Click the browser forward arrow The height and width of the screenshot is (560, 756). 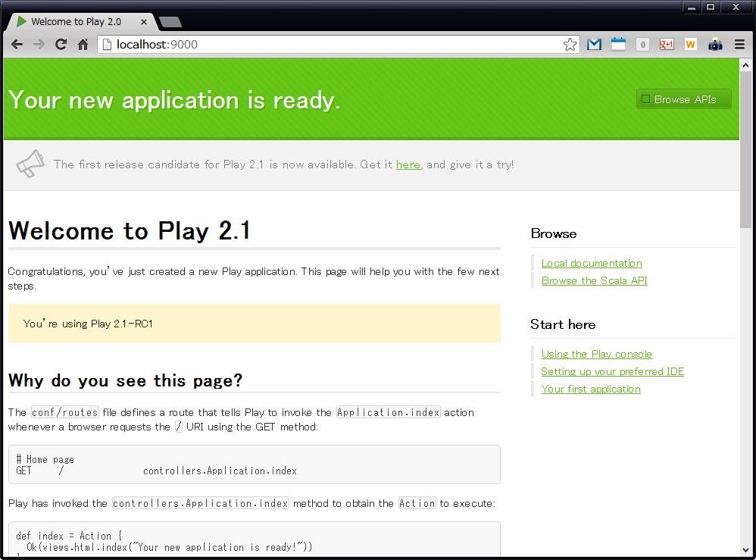(x=39, y=45)
